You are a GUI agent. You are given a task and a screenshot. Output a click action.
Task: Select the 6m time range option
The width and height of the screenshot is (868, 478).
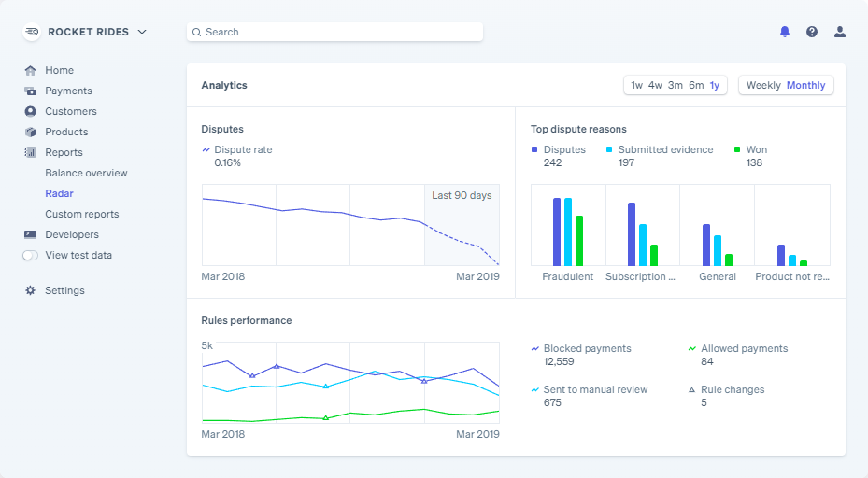click(x=696, y=85)
